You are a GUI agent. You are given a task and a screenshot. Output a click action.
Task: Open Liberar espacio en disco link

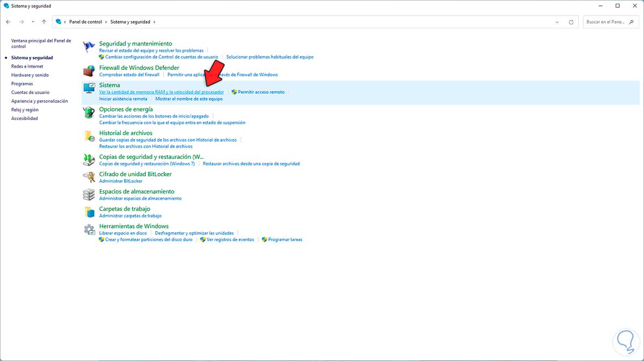tap(123, 233)
